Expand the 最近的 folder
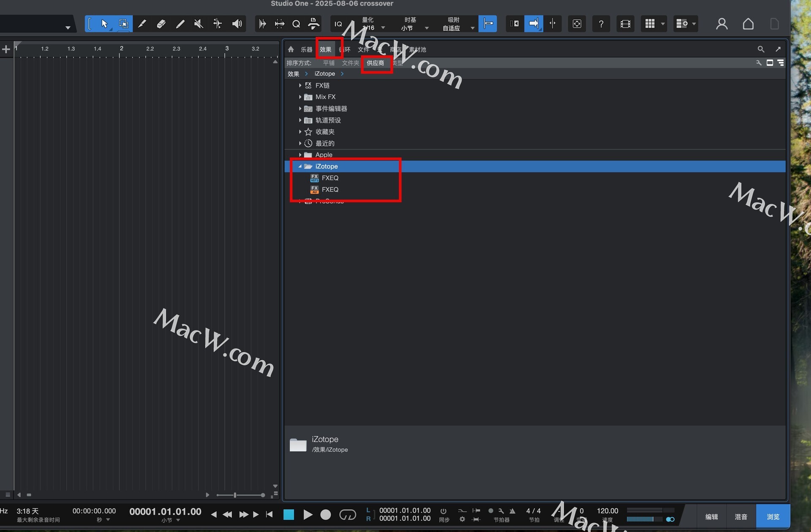Screen dimensions: 811x532 pos(300,144)
